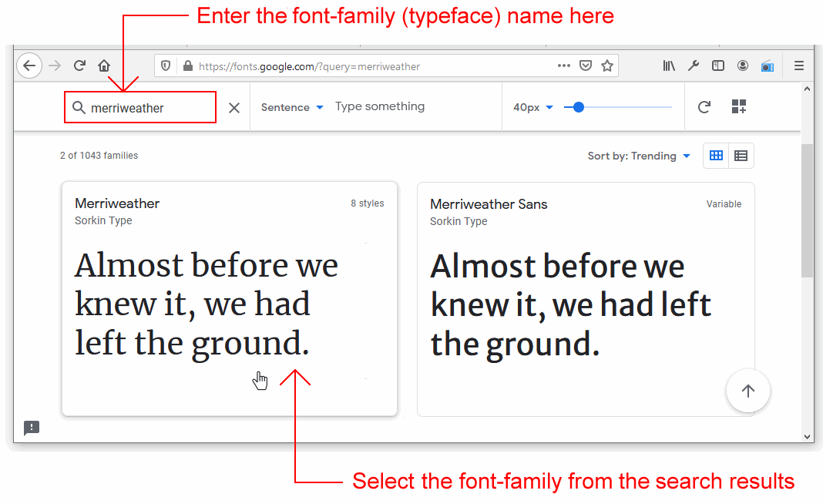Open the selected families panel icon
This screenshot has width=823, height=504.
coord(739,106)
